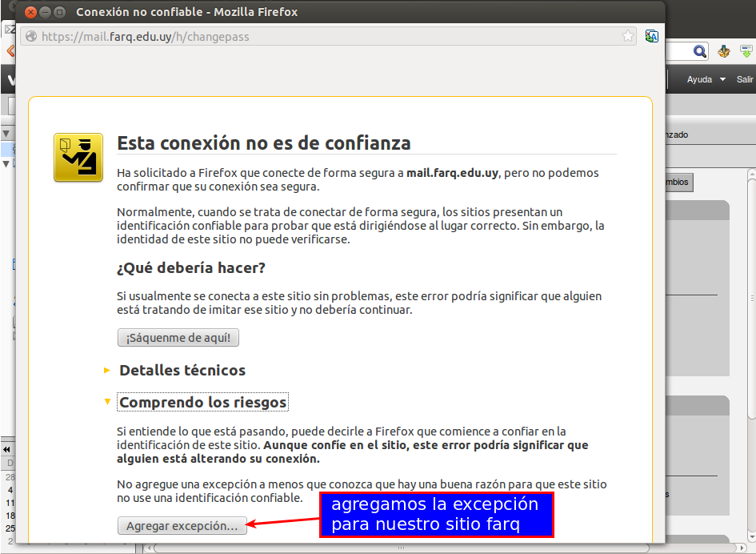Click the yellow passport officer warning icon
Viewport: 756px width, 554px height.
click(78, 158)
